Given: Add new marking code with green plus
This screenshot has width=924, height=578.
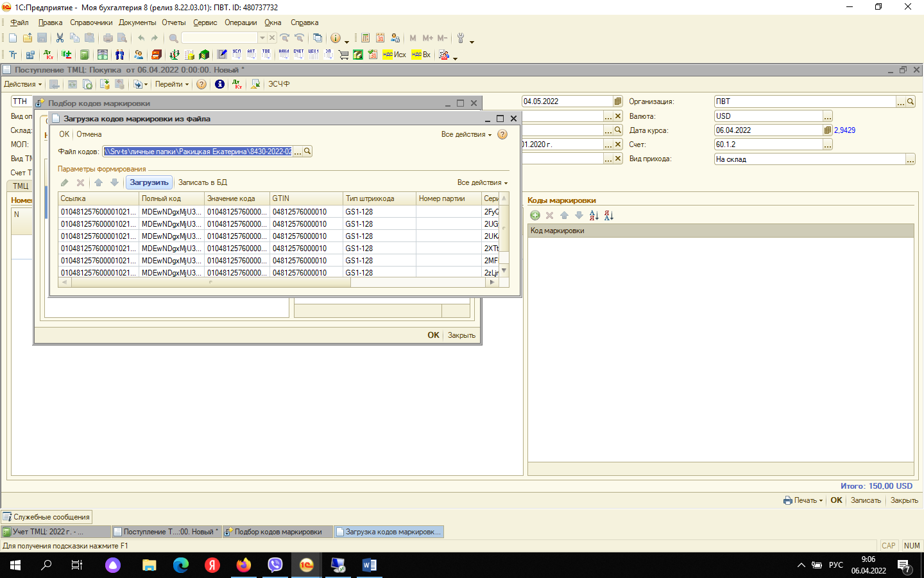Looking at the screenshot, I should tap(535, 216).
